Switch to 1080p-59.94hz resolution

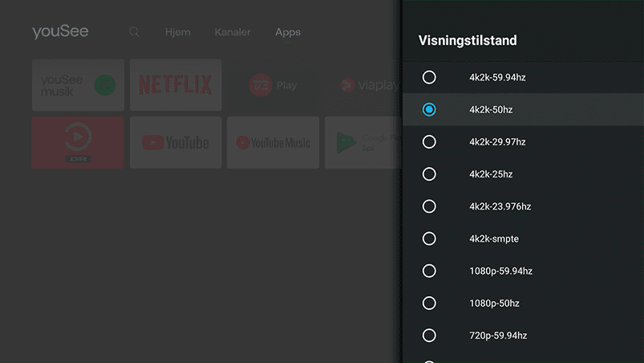(x=429, y=271)
